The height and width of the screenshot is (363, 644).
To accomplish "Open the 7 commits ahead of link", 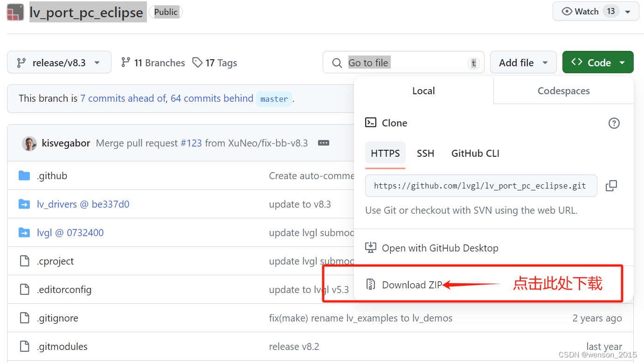I will click(123, 98).
